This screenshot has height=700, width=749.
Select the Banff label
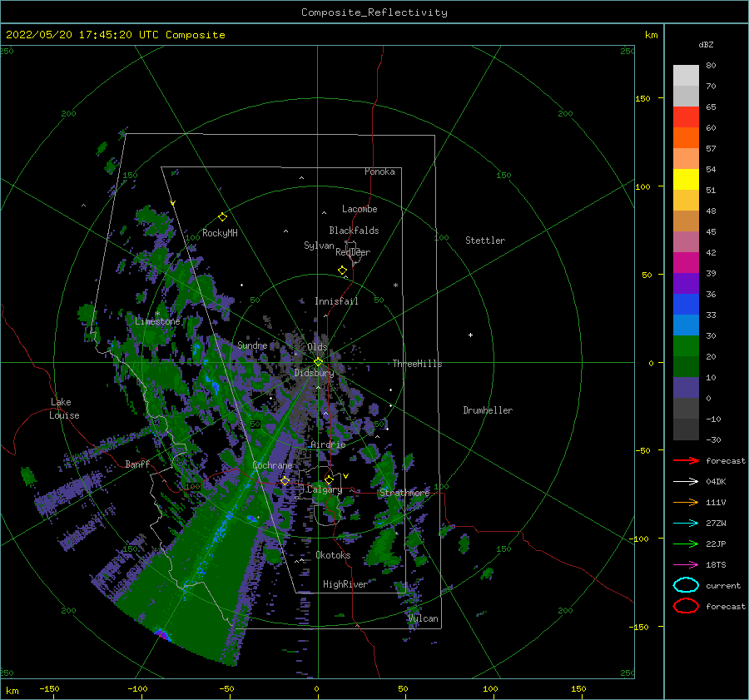pos(137,464)
